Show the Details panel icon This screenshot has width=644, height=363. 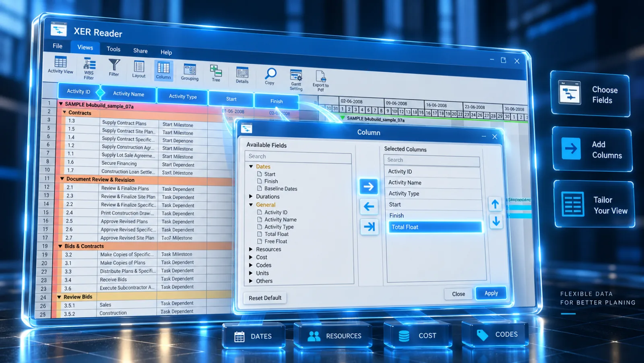click(x=242, y=73)
